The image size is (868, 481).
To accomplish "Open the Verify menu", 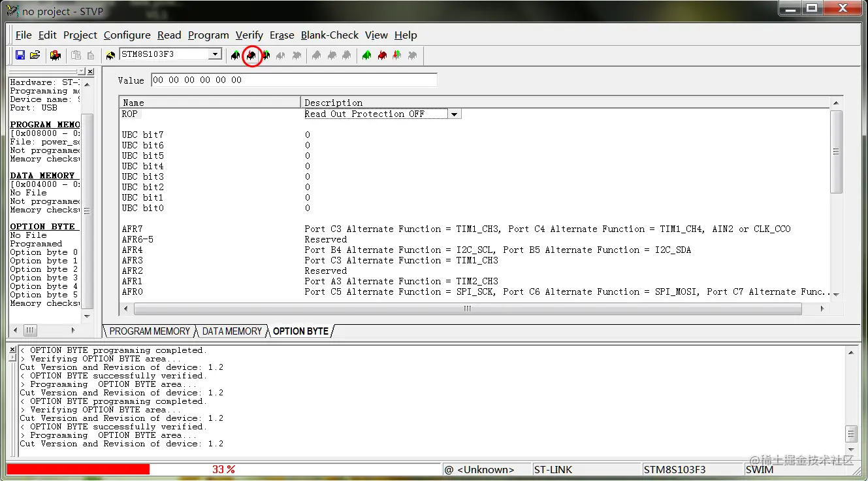I will tap(249, 35).
